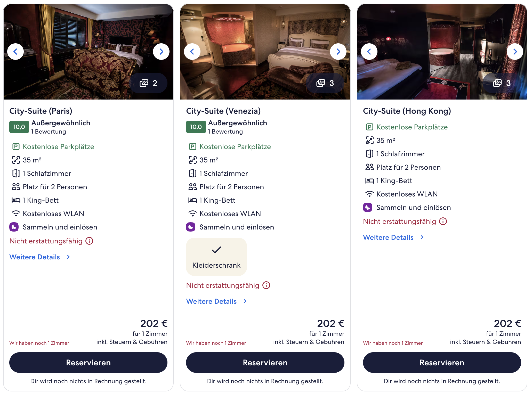Go to previous photo of City-Suite (Venezia)

pyautogui.click(x=192, y=52)
